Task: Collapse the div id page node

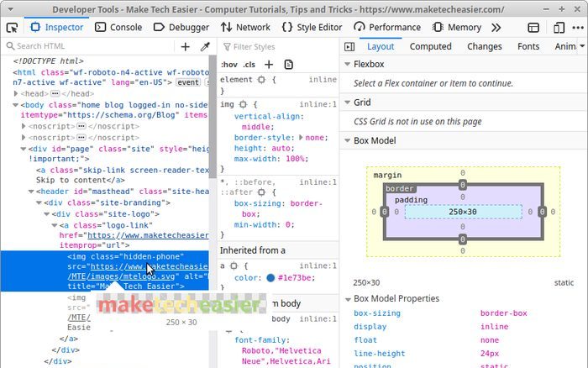Action: (24, 149)
